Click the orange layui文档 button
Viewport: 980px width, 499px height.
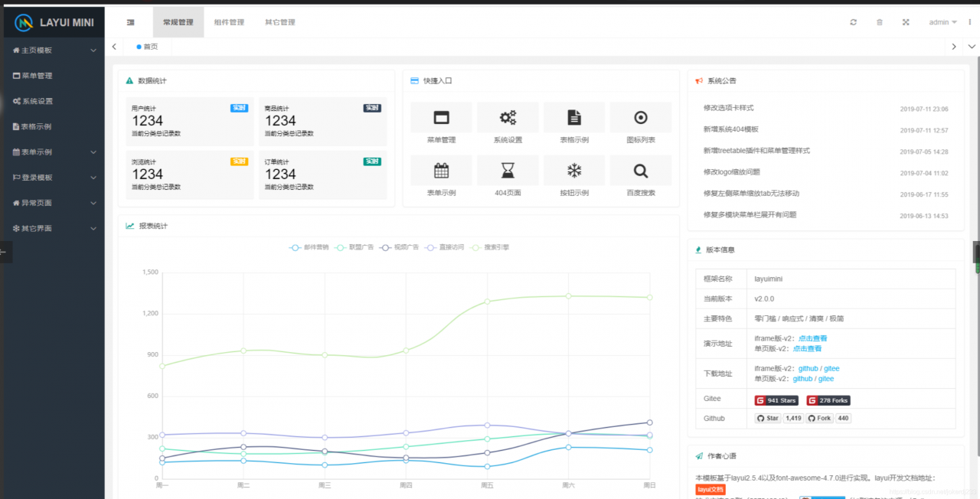click(710, 489)
